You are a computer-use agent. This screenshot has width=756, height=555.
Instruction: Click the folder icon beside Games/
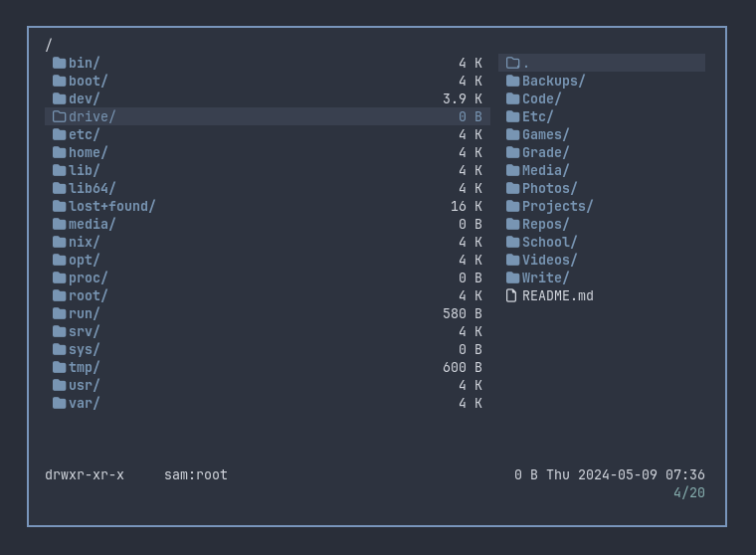coord(512,134)
